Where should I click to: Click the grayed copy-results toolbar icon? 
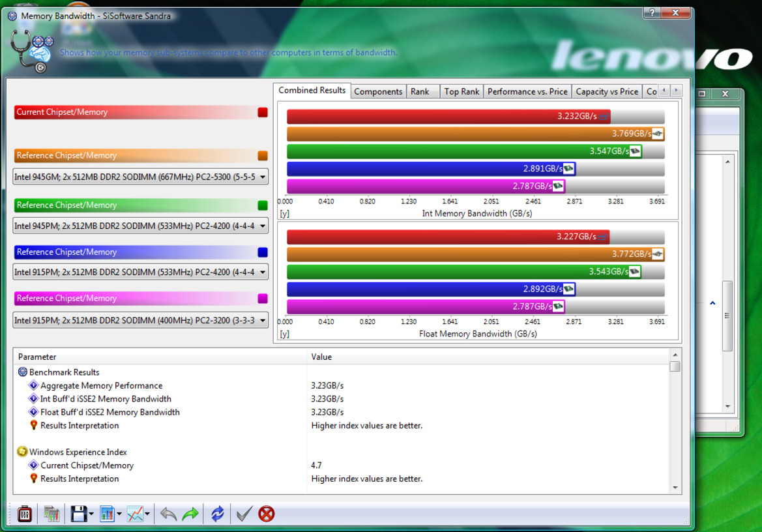coord(51,514)
